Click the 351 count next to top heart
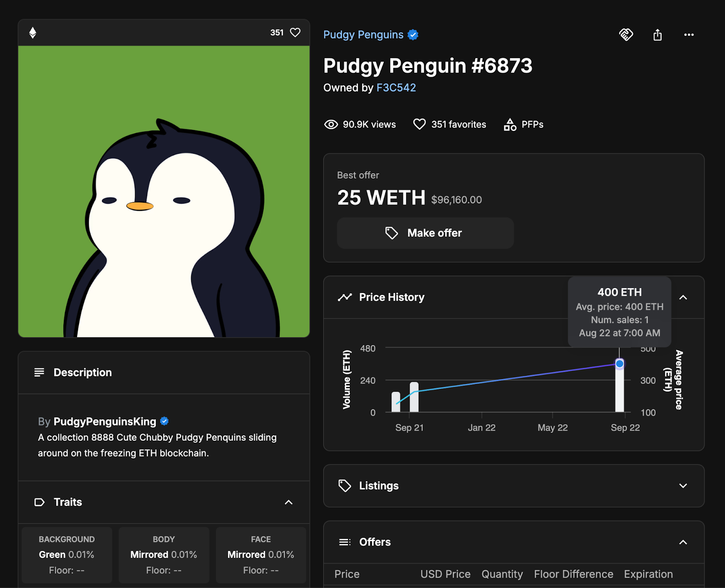Viewport: 725px width, 588px height. pyautogui.click(x=277, y=33)
